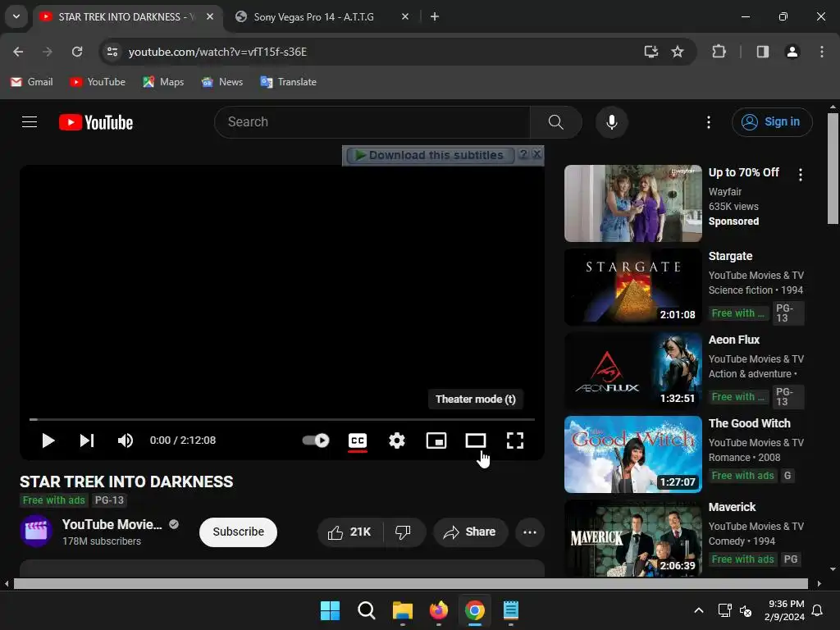Go to YouTube home via logo
Screen dimensions: 840x630
coord(96,122)
